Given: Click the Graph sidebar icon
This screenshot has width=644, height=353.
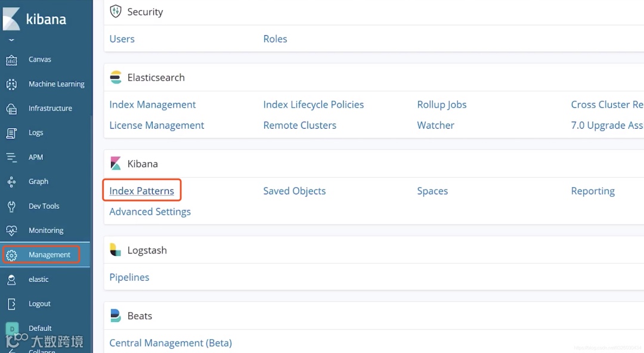Looking at the screenshot, I should (x=11, y=182).
